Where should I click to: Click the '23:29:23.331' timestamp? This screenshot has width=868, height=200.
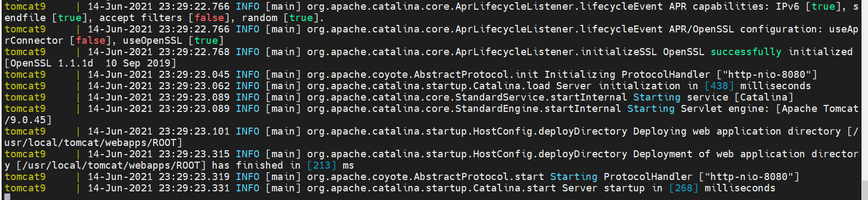pos(194,188)
